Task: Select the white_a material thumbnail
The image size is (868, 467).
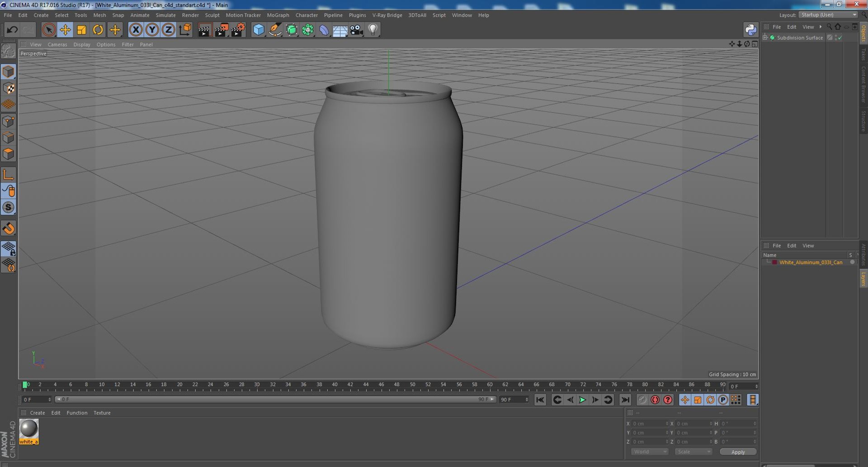Action: (x=29, y=428)
